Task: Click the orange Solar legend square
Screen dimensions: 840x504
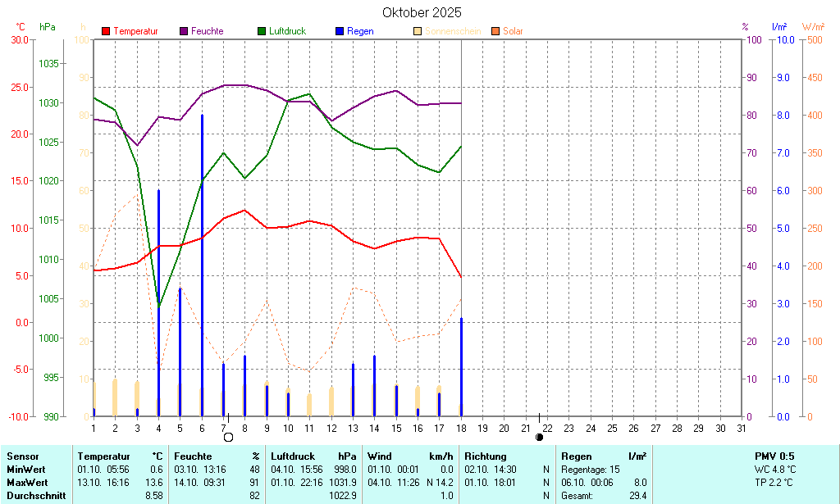Action: [x=495, y=31]
